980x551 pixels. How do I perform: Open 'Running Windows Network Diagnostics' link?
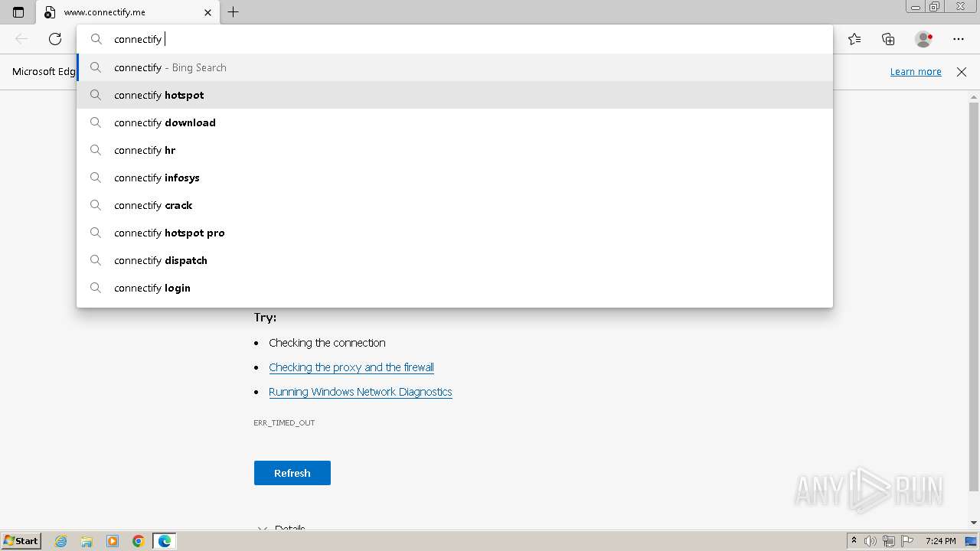(361, 392)
